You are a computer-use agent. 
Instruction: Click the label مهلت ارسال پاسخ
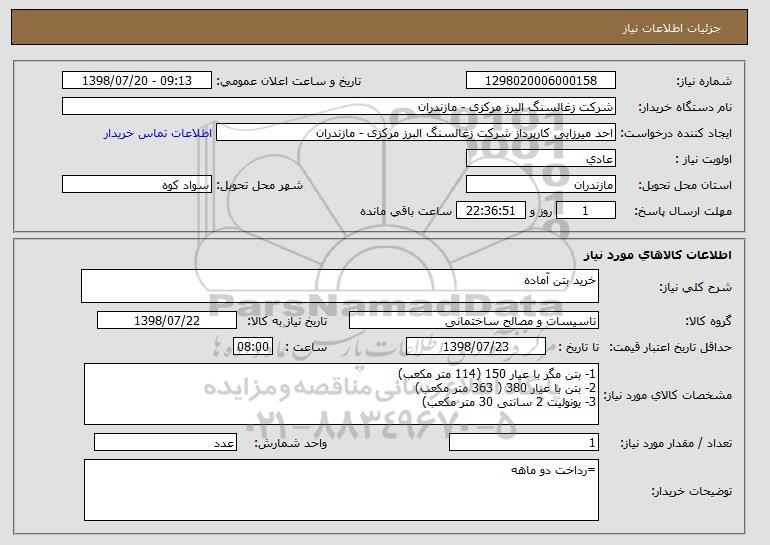tap(683, 211)
